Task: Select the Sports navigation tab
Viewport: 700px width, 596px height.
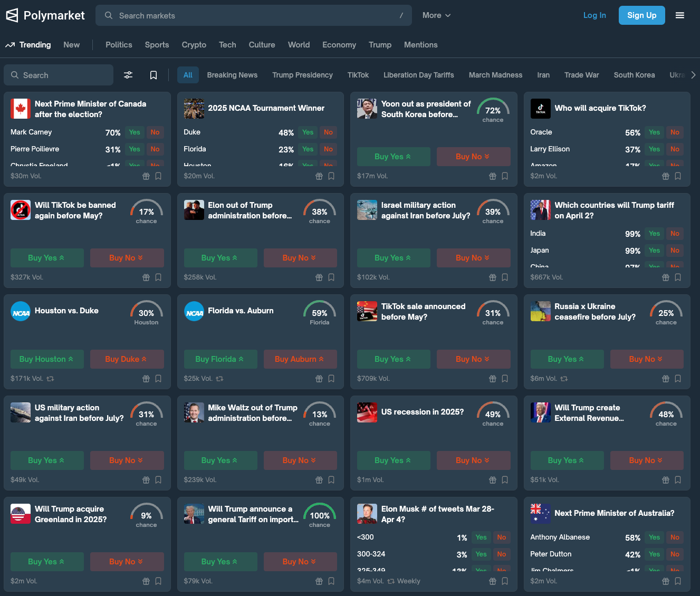Action: coord(157,45)
